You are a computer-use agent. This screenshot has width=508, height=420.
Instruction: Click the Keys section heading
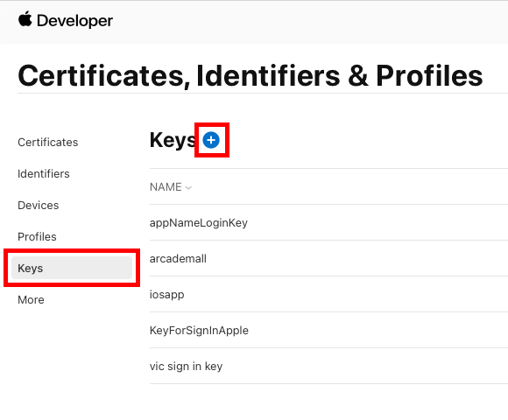(x=173, y=140)
